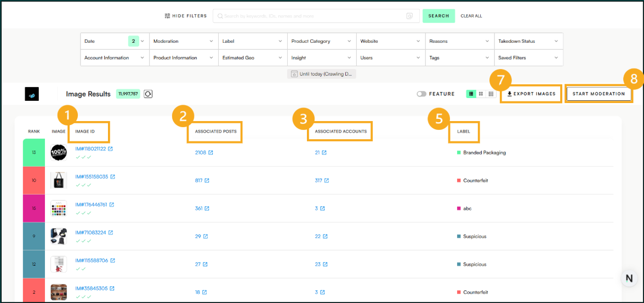Open the Saved Filters dropdown
Image resolution: width=644 pixels, height=303 pixels.
click(x=528, y=58)
